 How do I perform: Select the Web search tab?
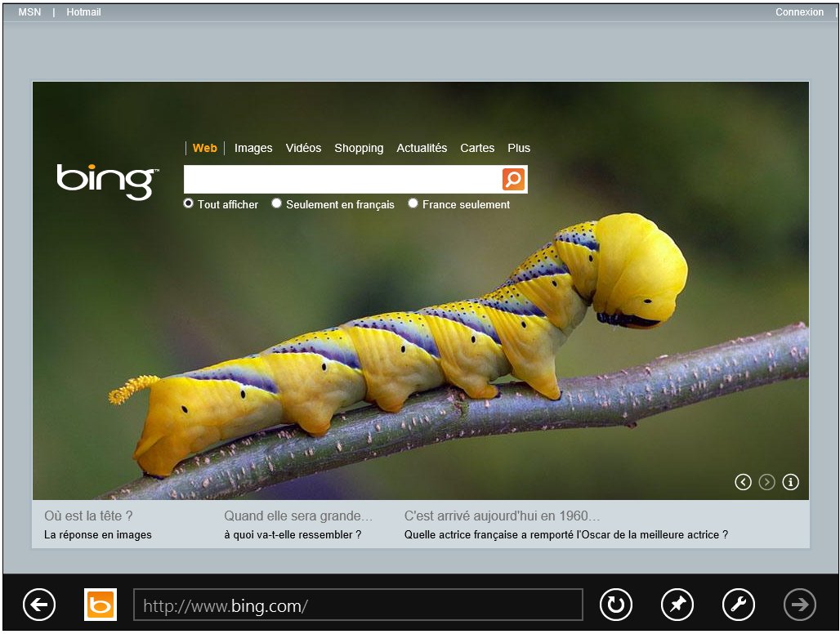[204, 148]
